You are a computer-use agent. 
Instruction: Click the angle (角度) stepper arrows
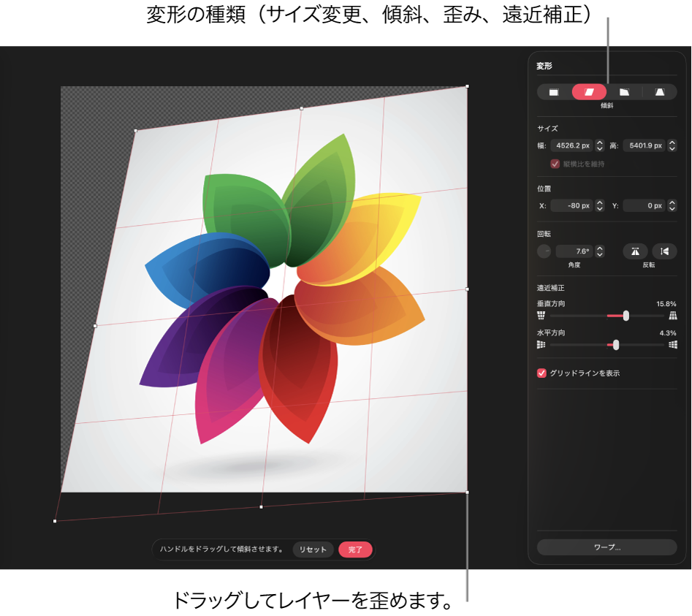(x=600, y=251)
